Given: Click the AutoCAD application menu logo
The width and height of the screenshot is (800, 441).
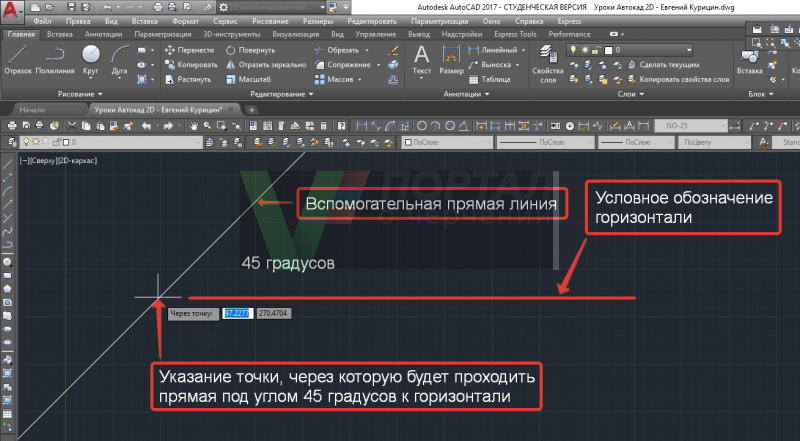Looking at the screenshot, I should [x=10, y=9].
